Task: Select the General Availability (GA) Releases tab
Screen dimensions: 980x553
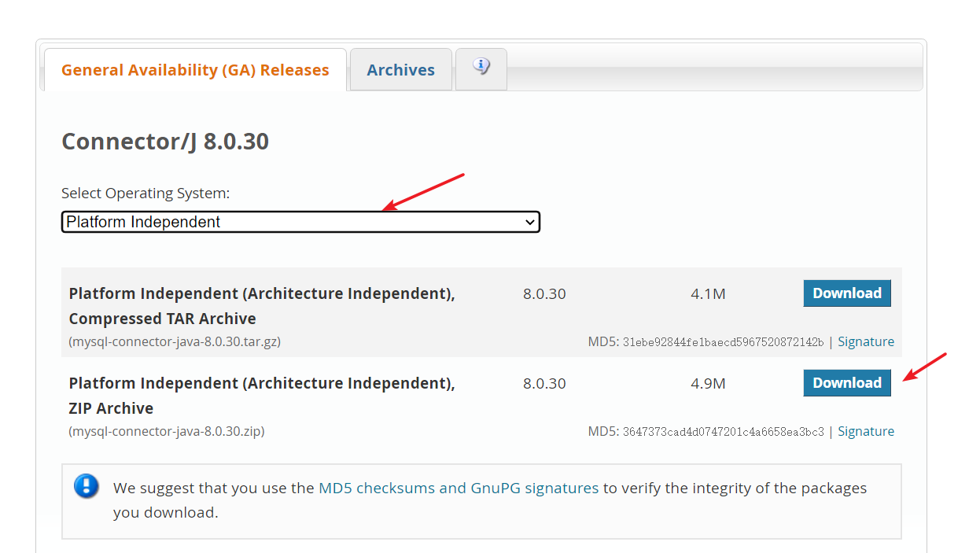Action: 195,70
